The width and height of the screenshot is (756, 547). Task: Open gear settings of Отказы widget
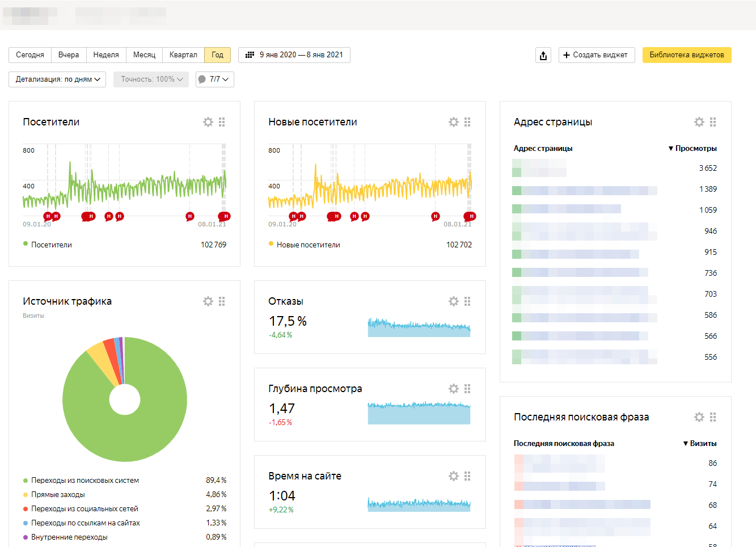click(454, 301)
